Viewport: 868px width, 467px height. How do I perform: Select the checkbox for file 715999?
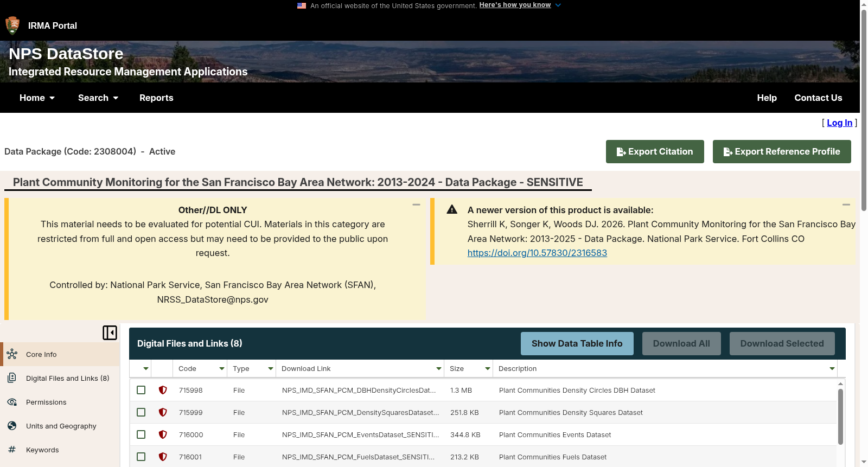point(141,412)
